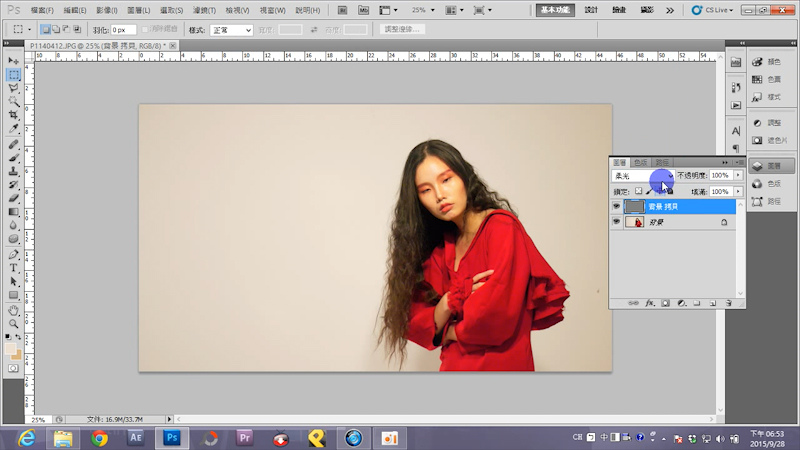The height and width of the screenshot is (450, 800).
Task: Open selection style dropdown 正常
Action: (x=231, y=30)
